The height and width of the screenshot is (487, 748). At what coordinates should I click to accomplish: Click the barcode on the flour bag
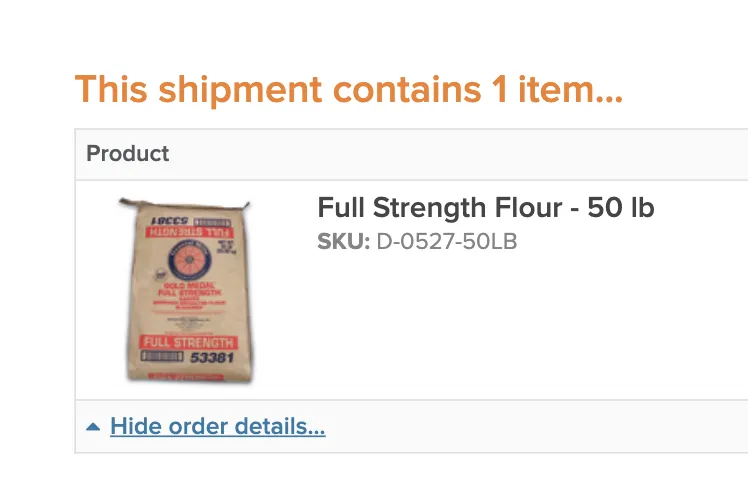(160, 358)
